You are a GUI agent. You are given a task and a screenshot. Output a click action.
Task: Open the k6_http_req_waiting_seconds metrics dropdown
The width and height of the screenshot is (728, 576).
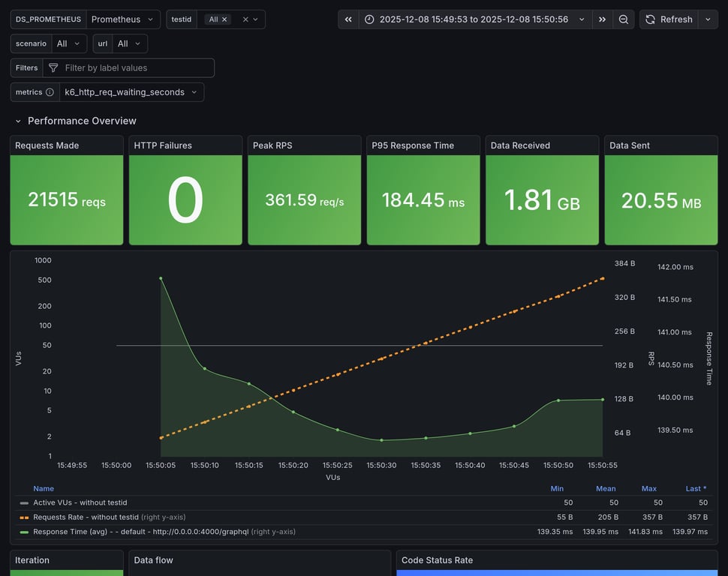tap(132, 92)
